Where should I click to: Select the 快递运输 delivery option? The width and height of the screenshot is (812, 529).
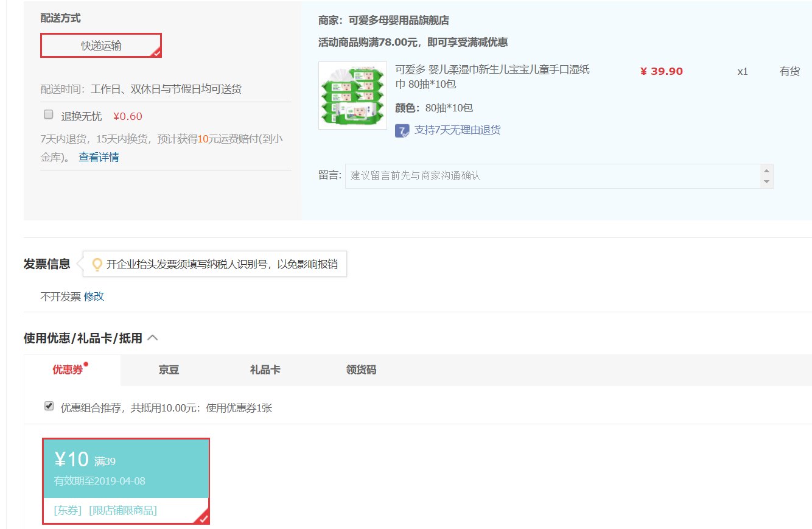pyautogui.click(x=101, y=46)
